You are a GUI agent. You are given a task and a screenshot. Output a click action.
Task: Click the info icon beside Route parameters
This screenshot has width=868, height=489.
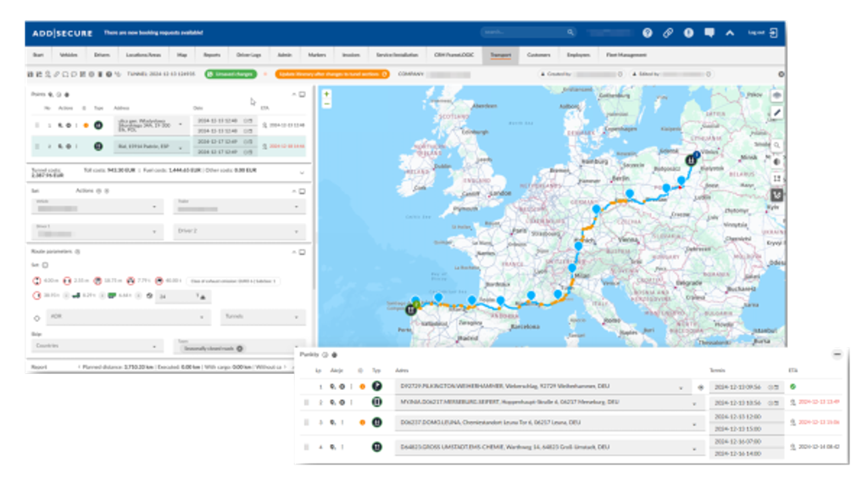(77, 252)
